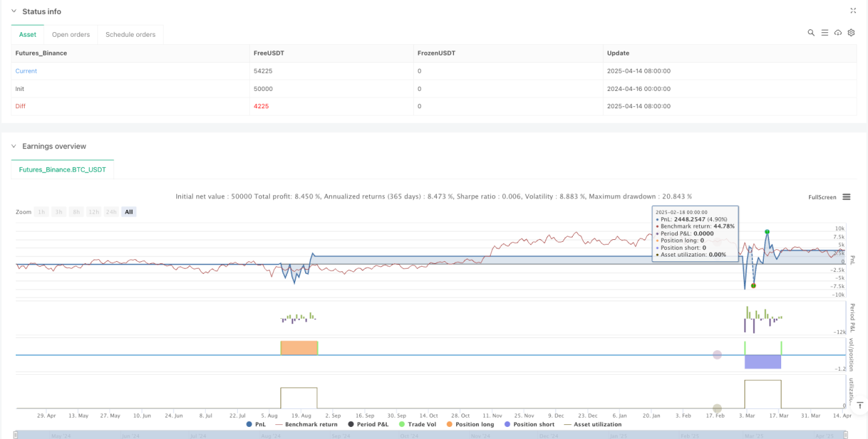Switch to the Schedule orders tab
This screenshot has height=439, width=868.
click(130, 35)
